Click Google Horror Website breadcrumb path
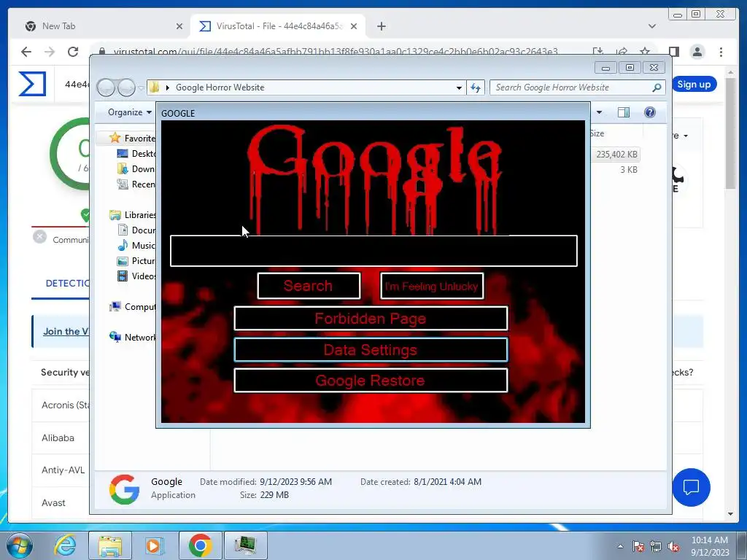747x560 pixels. click(220, 87)
